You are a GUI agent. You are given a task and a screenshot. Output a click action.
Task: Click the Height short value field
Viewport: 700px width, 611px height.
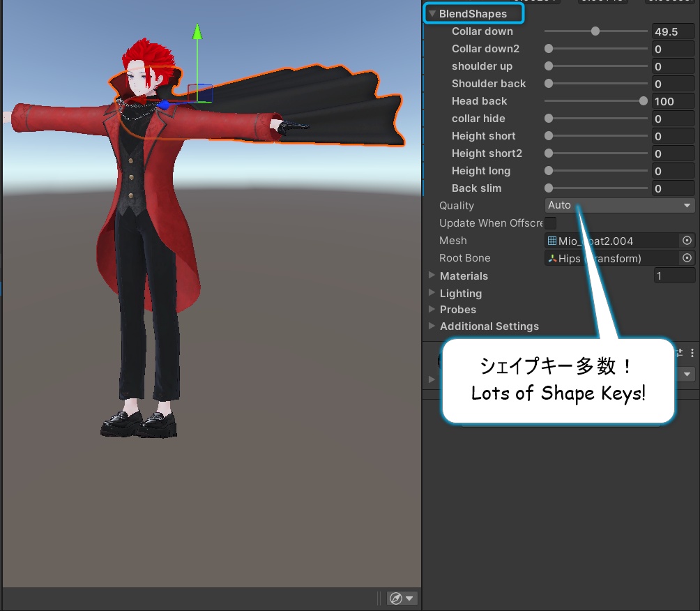point(674,136)
